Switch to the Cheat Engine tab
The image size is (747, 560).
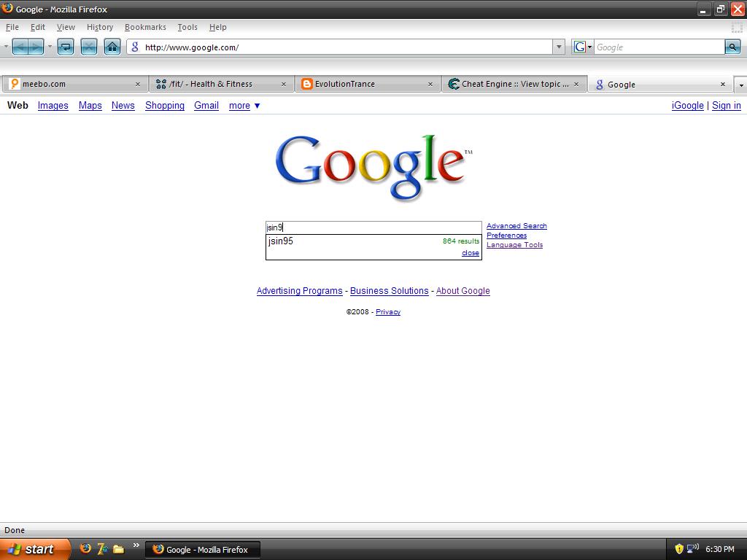coord(514,84)
